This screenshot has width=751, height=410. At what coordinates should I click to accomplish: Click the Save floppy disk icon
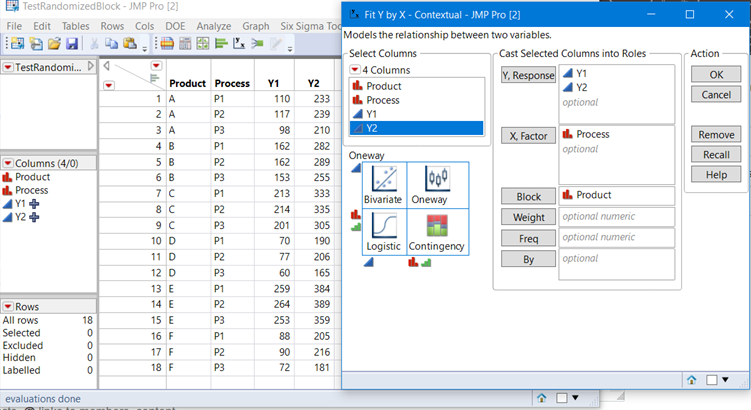(x=72, y=44)
